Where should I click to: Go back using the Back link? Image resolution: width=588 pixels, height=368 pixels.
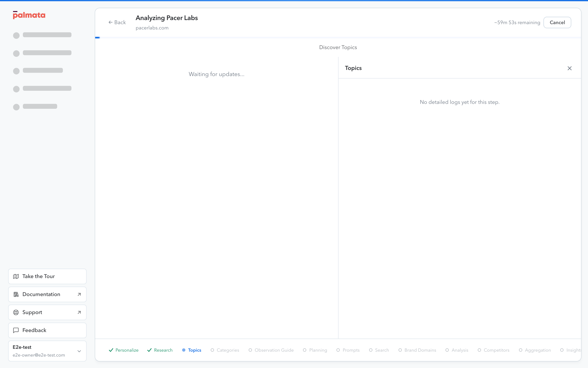117,22
